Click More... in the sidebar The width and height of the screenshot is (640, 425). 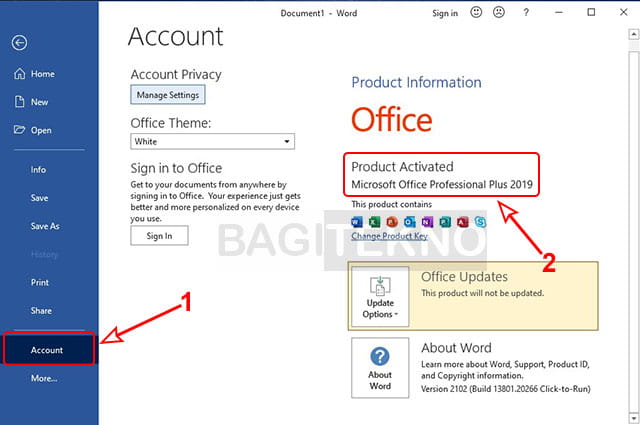[44, 378]
